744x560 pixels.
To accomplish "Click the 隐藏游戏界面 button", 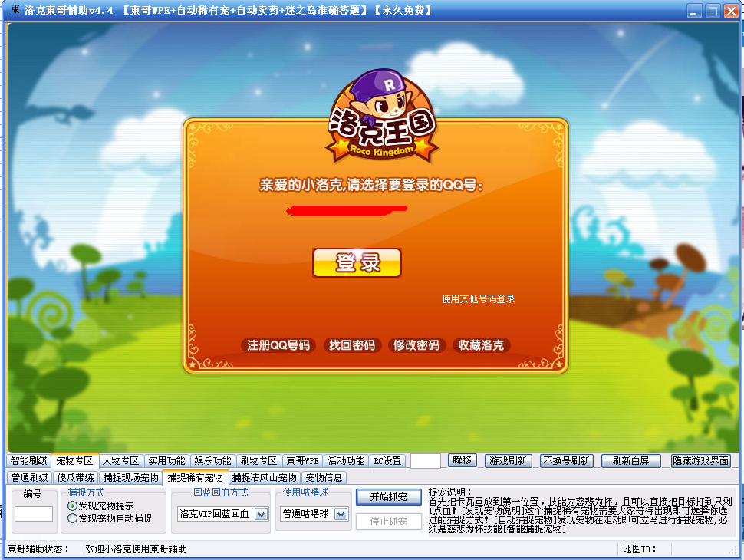I will 701,461.
